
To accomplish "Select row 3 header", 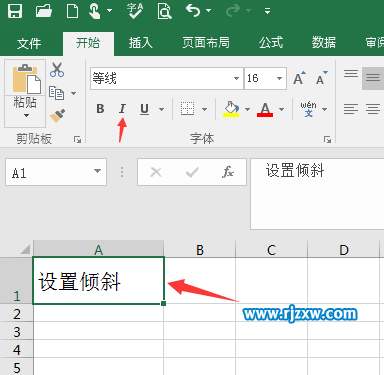I will (16, 332).
